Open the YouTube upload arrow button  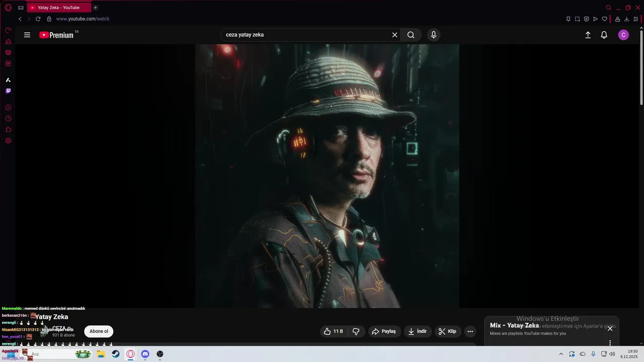coord(588,35)
